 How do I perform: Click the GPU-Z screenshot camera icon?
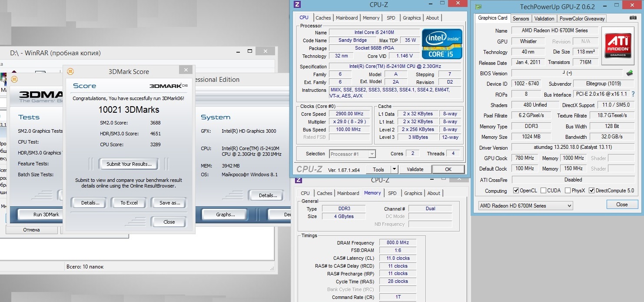click(633, 18)
